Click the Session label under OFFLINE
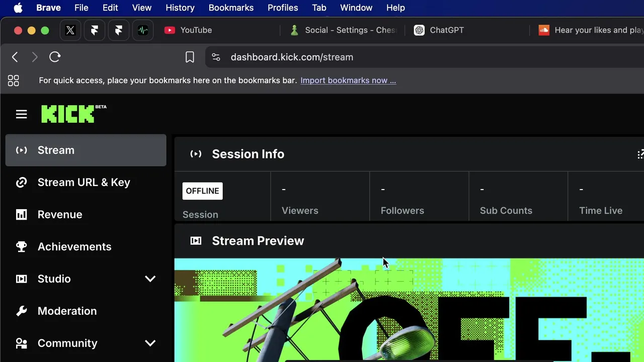The height and width of the screenshot is (362, 644). pyautogui.click(x=200, y=215)
